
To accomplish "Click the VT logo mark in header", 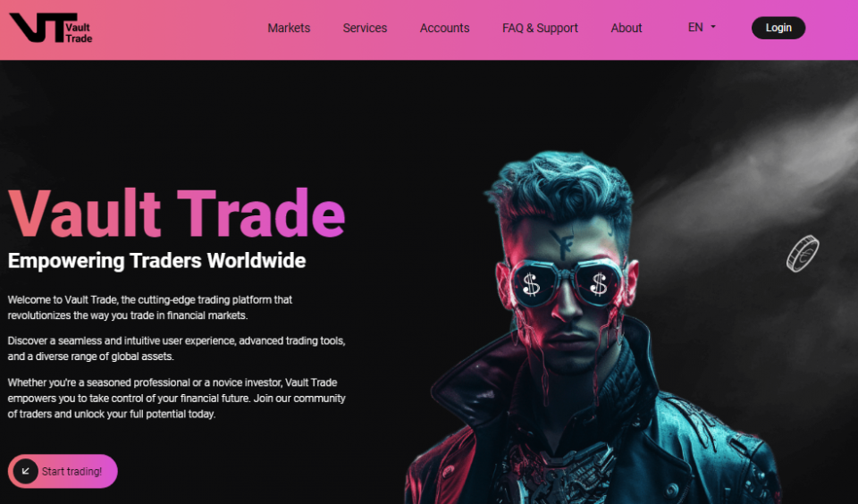I will coord(38,28).
